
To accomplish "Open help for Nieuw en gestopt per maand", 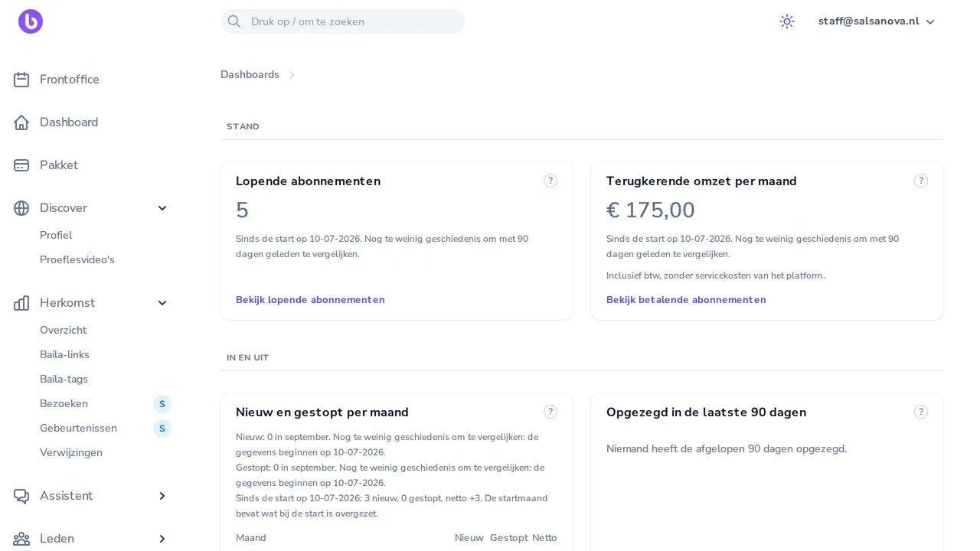I will 550,412.
